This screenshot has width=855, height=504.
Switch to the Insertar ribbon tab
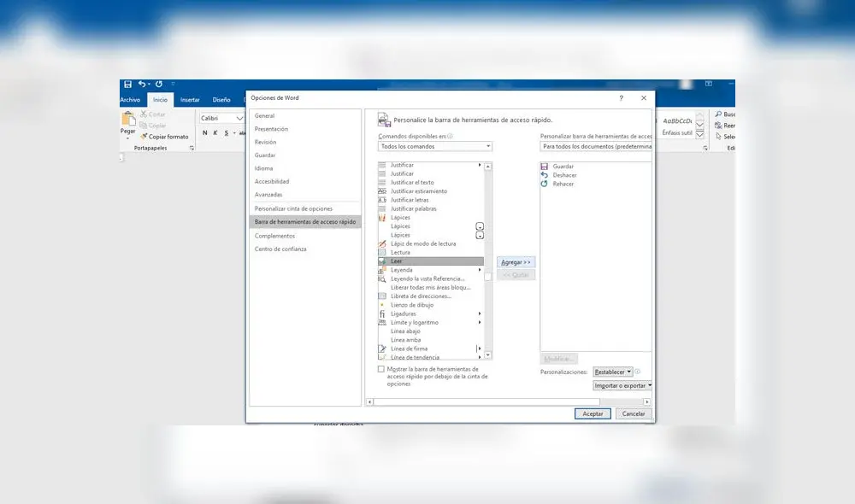point(190,100)
